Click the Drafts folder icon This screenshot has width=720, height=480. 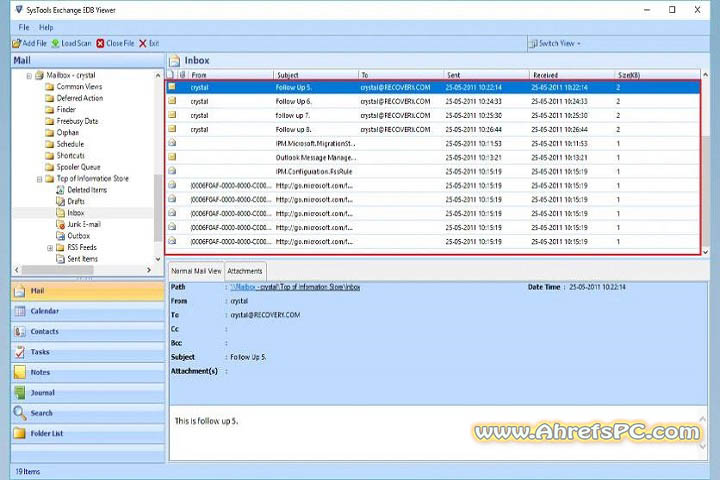60,201
